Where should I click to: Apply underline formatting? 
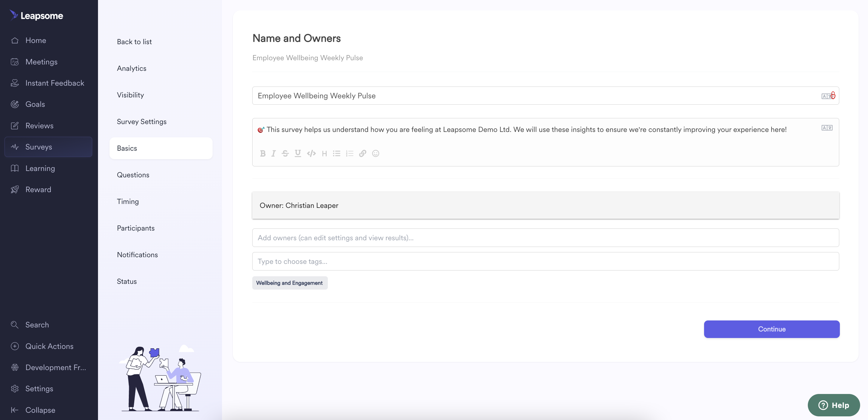(x=298, y=153)
